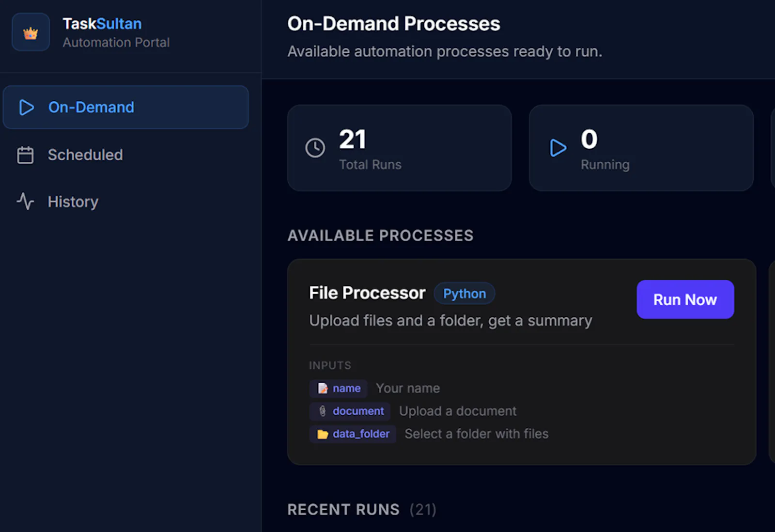Click the 'Upload a document' description

457,411
